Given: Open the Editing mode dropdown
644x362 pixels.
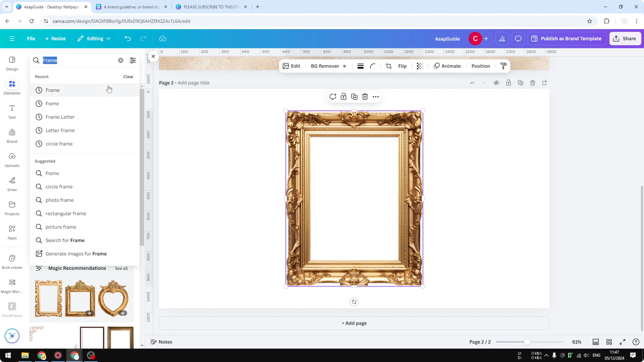Looking at the screenshot, I should [94, 38].
